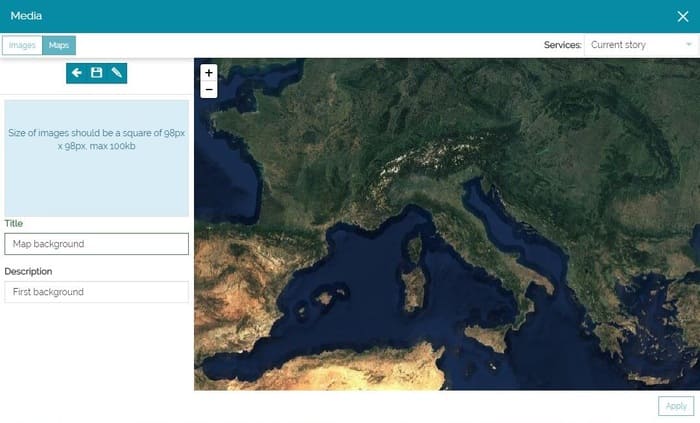The image size is (700, 423).
Task: Click the Title input field
Action: coord(96,244)
